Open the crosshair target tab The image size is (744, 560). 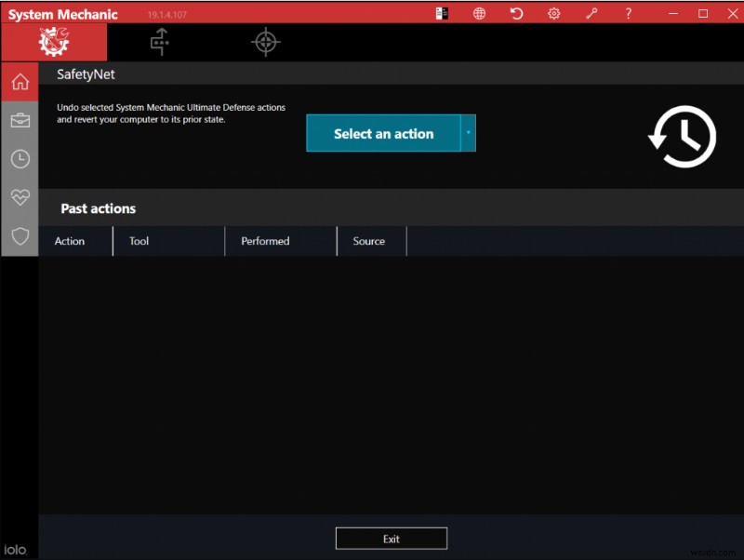click(x=266, y=42)
